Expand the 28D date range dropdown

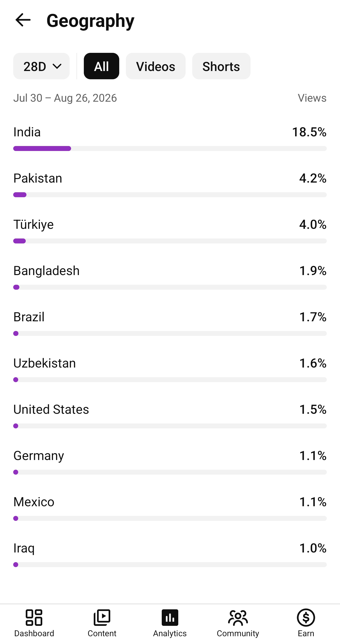click(42, 66)
